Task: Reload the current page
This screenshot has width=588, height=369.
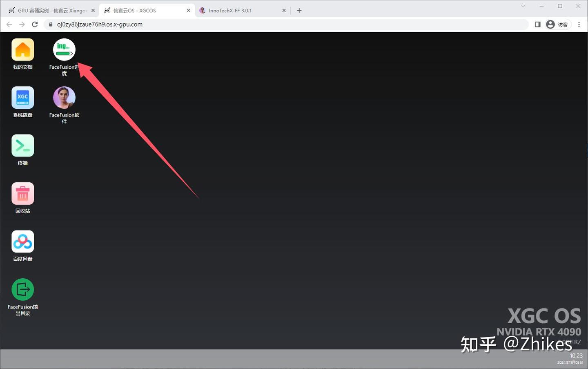Action: [x=35, y=25]
